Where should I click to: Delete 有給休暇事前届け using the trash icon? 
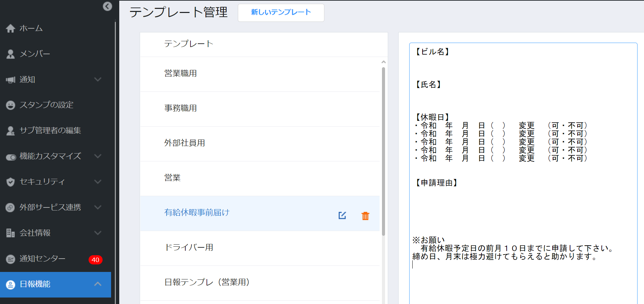(x=365, y=216)
